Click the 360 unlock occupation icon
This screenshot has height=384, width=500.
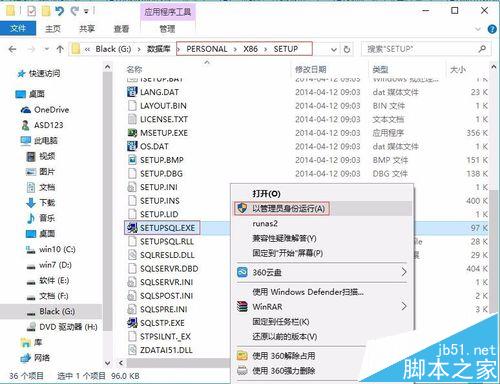(x=242, y=356)
